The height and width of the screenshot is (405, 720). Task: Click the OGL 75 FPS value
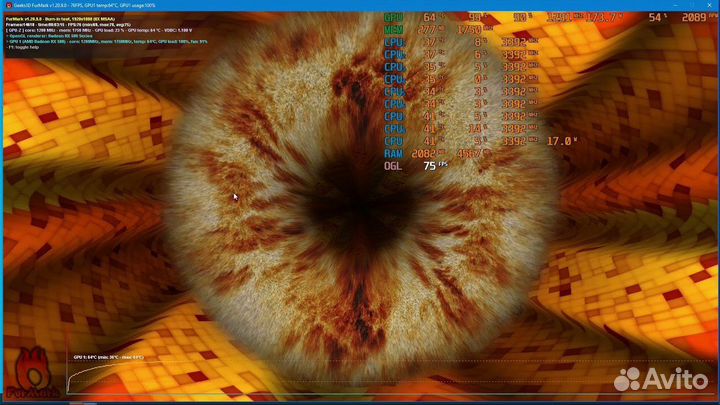click(434, 166)
